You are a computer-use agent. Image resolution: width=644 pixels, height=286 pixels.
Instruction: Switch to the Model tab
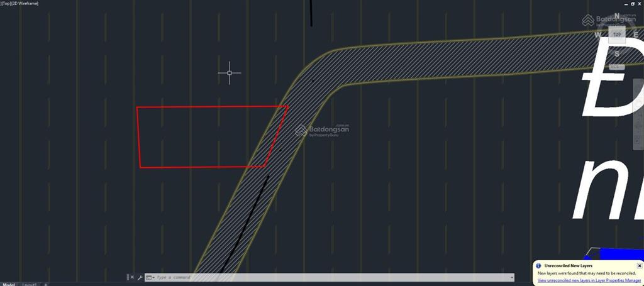(8, 284)
